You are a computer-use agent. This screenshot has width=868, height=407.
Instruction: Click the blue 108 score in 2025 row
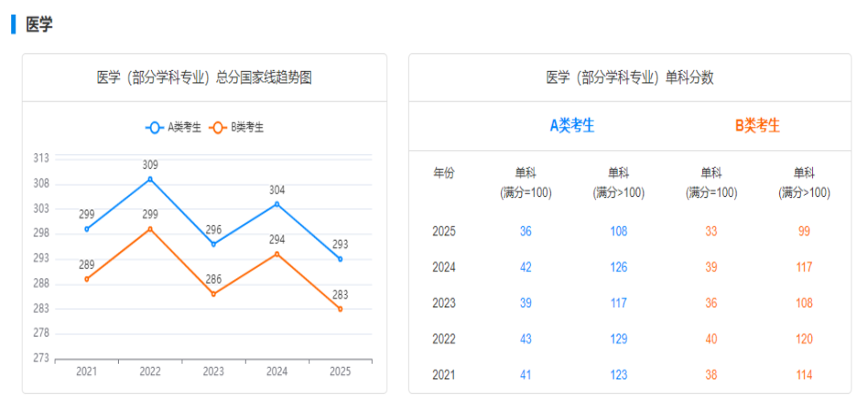click(x=618, y=231)
